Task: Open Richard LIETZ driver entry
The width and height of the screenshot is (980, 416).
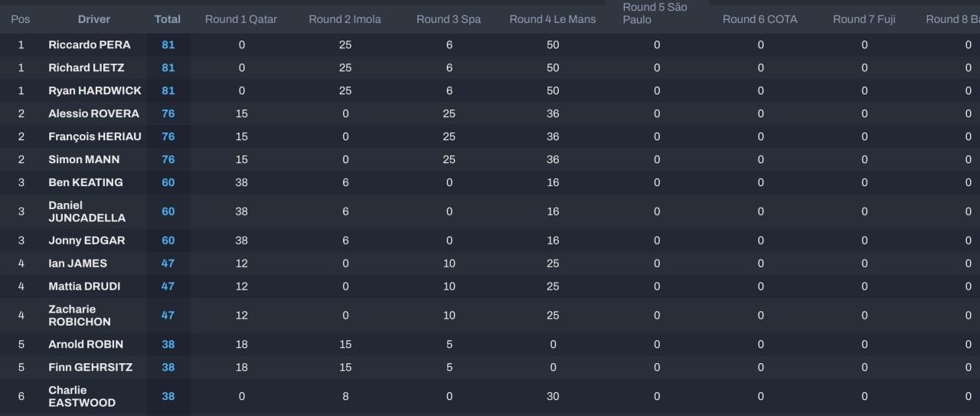Action: [86, 67]
